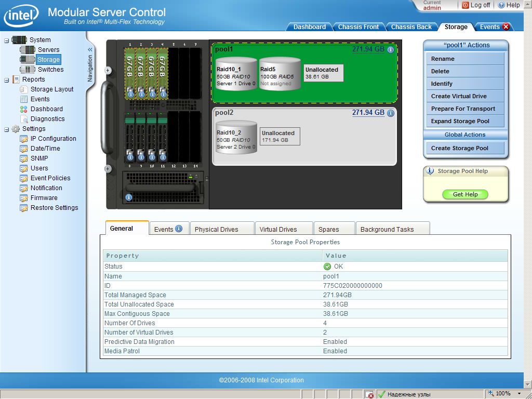This screenshot has width=532, height=399.
Task: Click the red error icon on Events tab
Action: (506, 27)
